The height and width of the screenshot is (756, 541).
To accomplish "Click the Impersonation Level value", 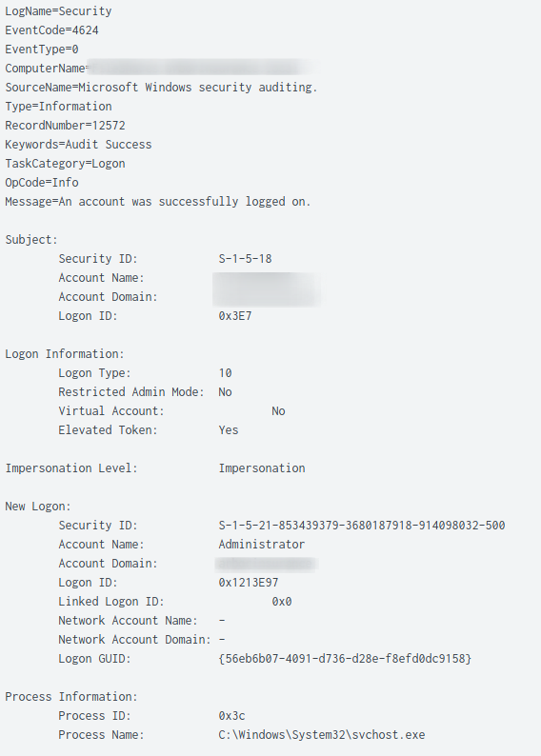I will point(262,468).
